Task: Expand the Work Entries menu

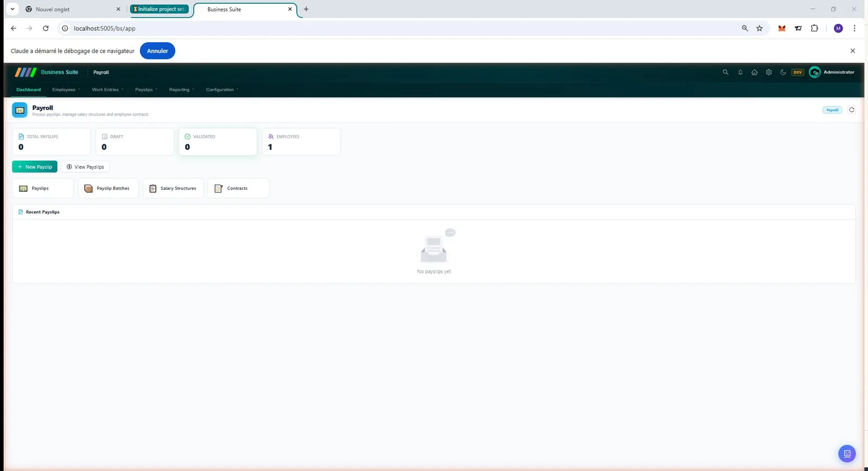Action: 107,90
